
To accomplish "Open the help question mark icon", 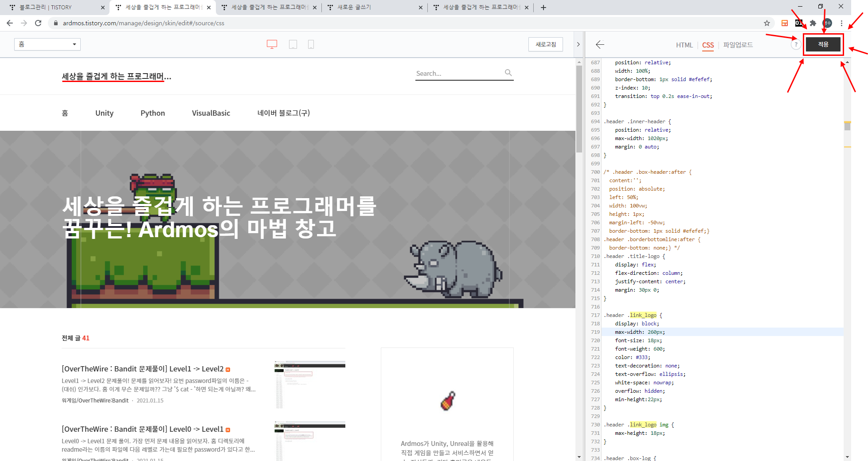I will [x=796, y=44].
